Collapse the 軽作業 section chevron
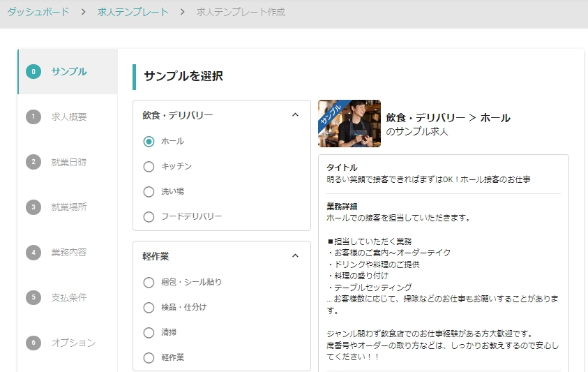The height and width of the screenshot is (372, 588). click(x=295, y=256)
